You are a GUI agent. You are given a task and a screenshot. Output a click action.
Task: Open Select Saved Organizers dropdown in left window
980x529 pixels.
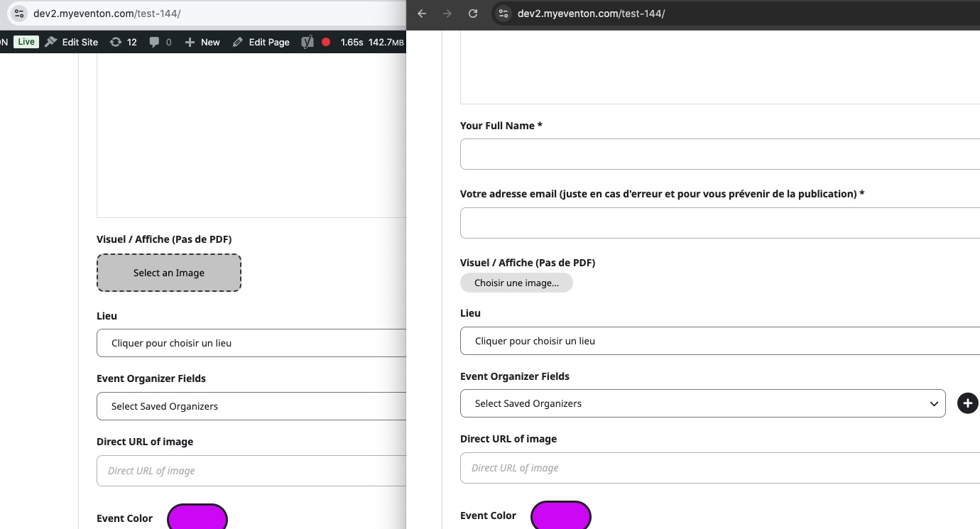click(251, 406)
